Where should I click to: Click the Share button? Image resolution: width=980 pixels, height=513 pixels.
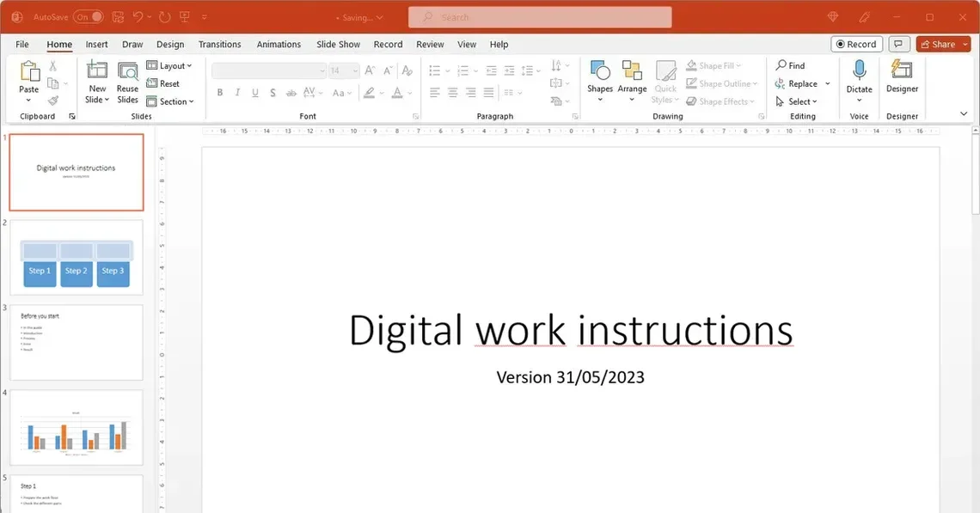(937, 45)
